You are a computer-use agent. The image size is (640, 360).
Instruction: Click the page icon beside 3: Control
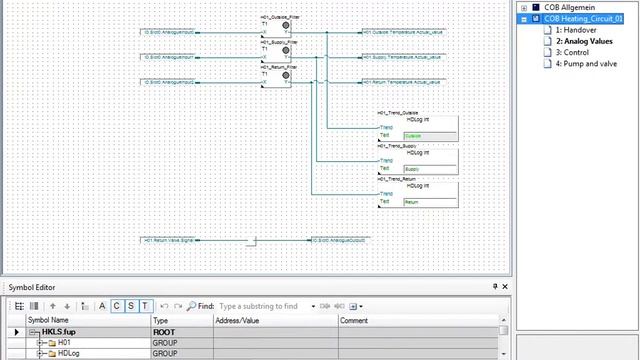click(x=548, y=53)
